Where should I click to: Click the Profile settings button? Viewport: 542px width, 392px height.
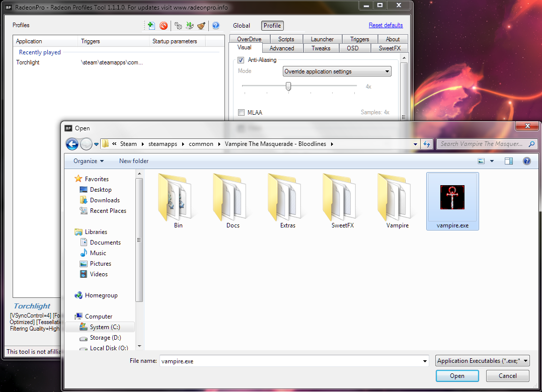pyautogui.click(x=272, y=26)
